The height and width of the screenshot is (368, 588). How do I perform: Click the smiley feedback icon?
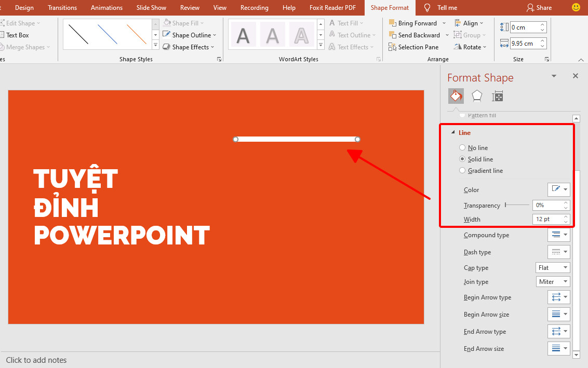pyautogui.click(x=576, y=7)
